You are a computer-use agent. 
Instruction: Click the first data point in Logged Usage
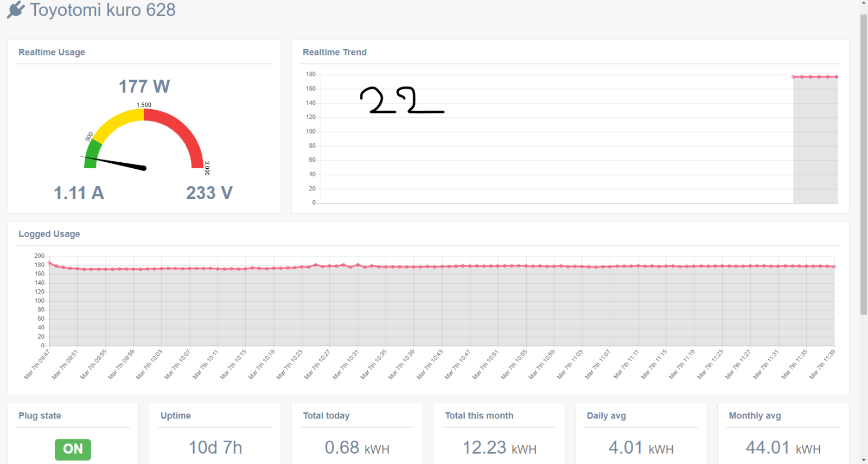click(x=50, y=263)
